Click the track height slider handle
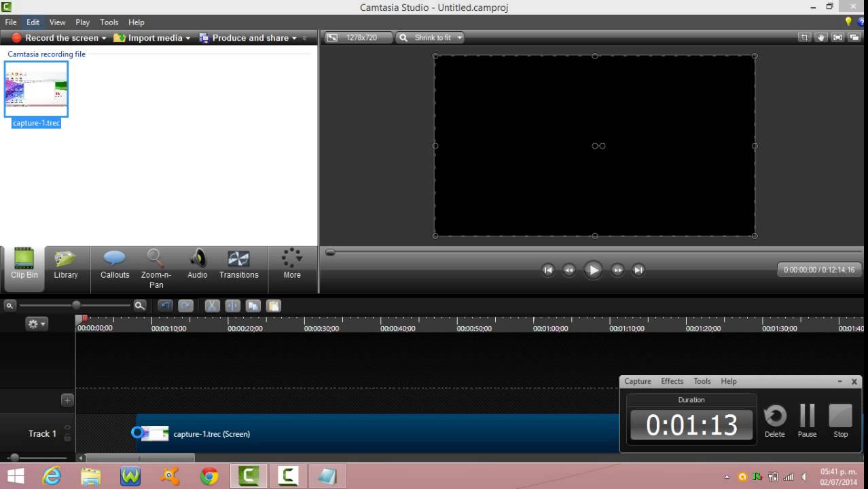868x489 pixels. click(x=14, y=458)
